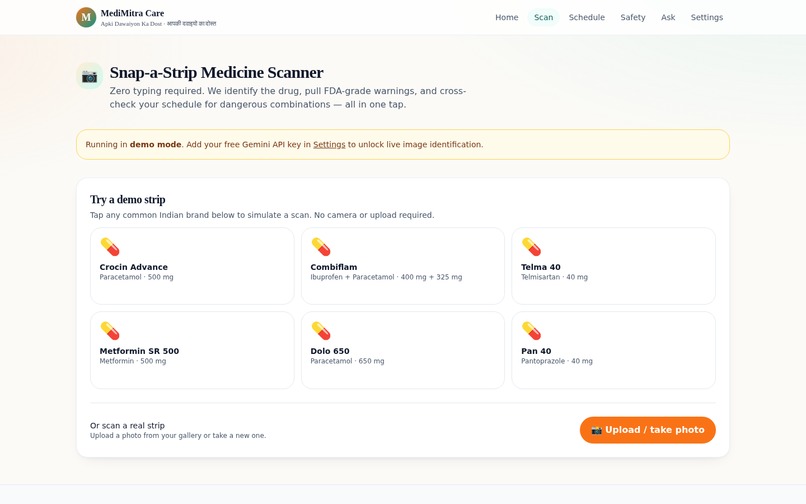Screen dimensions: 806x504
Task: Click the 'Snap-a-Strip Medicine Scanner' heading
Action: (x=216, y=73)
